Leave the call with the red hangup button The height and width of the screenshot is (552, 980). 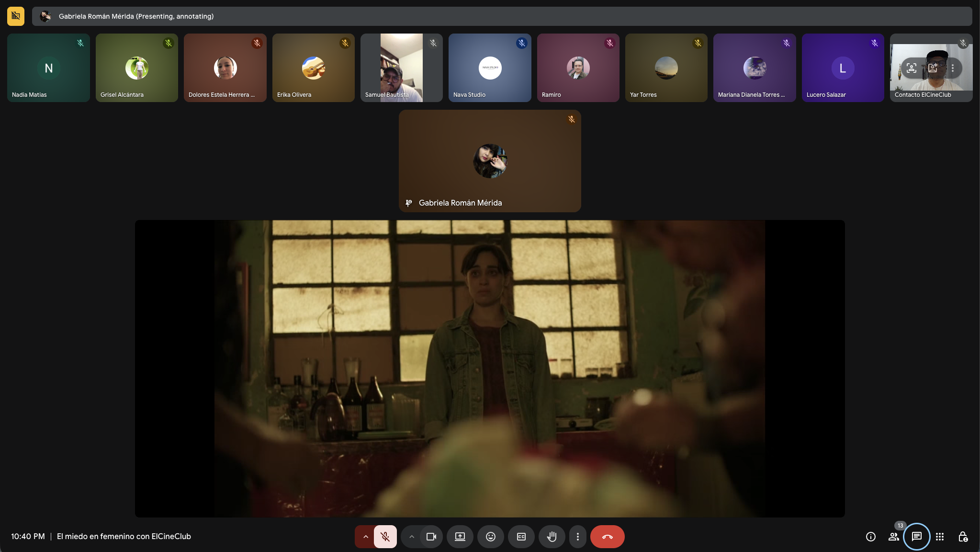(x=607, y=537)
